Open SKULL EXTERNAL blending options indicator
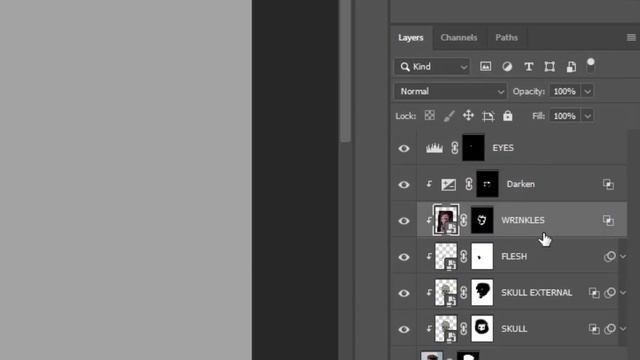 coord(594,293)
